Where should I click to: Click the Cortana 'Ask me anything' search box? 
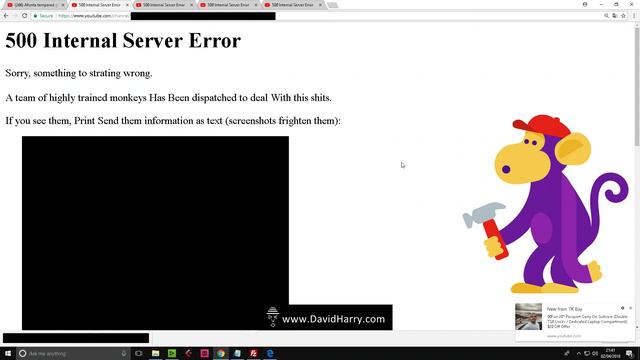point(73,353)
